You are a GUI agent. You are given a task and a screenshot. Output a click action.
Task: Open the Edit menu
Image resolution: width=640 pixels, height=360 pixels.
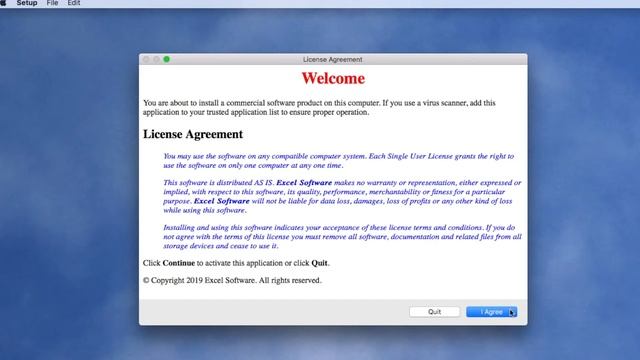[x=74, y=3]
